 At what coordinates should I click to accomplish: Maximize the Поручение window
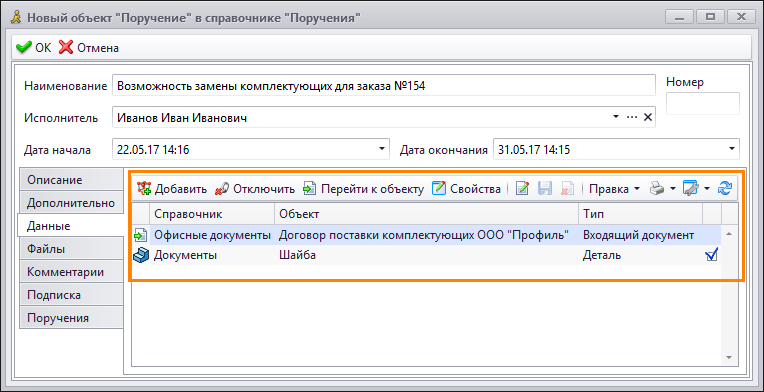[x=711, y=17]
